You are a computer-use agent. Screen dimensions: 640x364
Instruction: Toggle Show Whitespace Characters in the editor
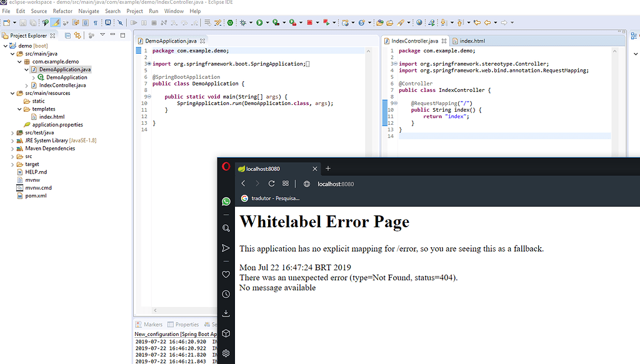[x=94, y=22]
